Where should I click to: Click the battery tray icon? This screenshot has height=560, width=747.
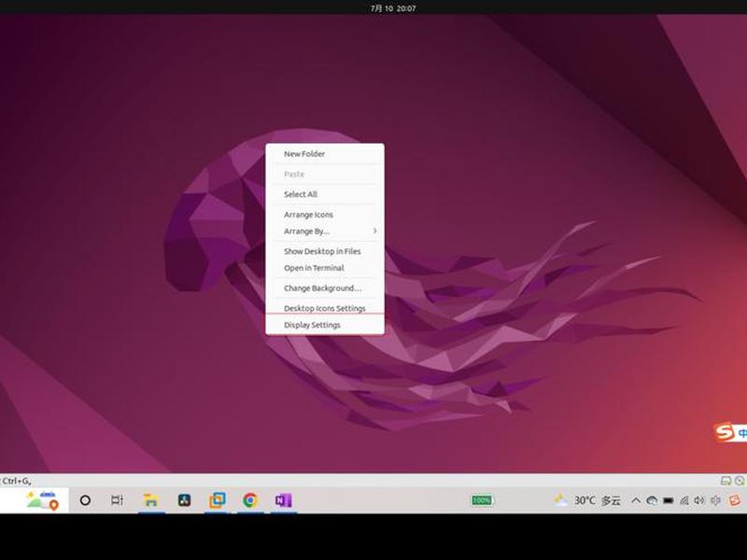(x=668, y=500)
